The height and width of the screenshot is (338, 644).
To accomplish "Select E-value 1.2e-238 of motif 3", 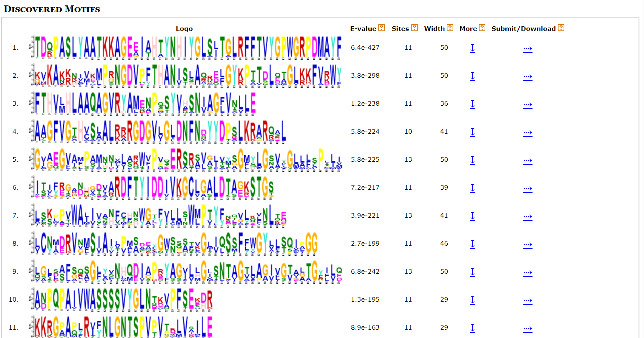I will 365,104.
